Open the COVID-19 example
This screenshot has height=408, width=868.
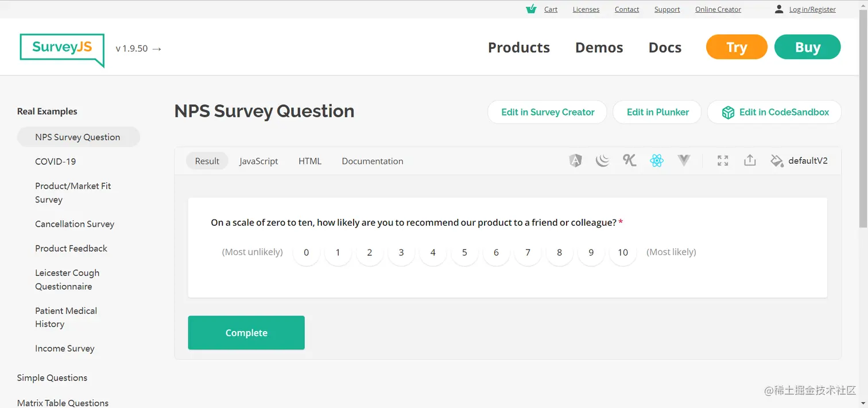pos(56,161)
